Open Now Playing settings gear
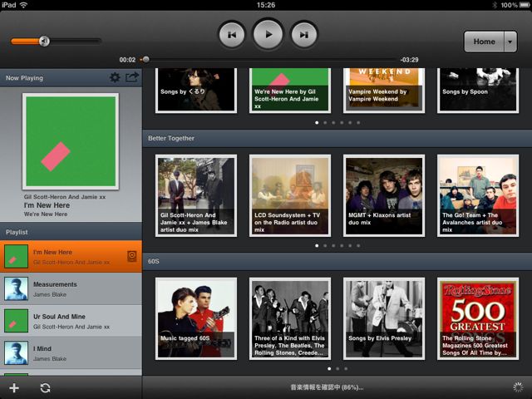The height and width of the screenshot is (399, 532). [115, 77]
